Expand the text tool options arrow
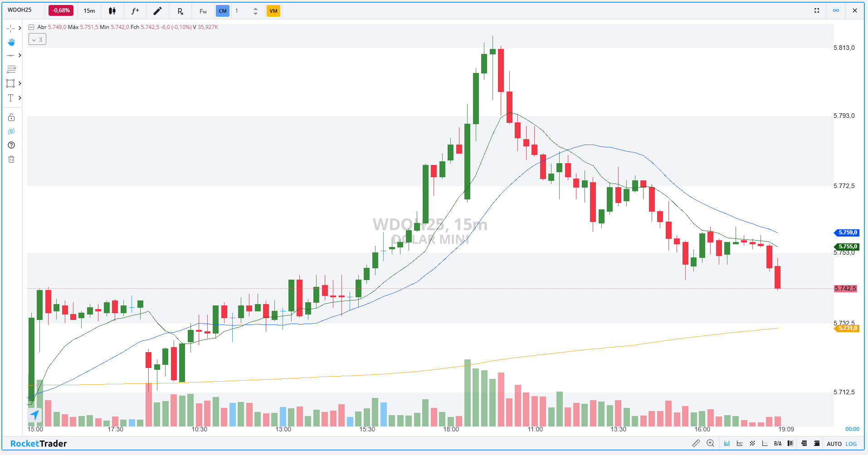 (20, 98)
